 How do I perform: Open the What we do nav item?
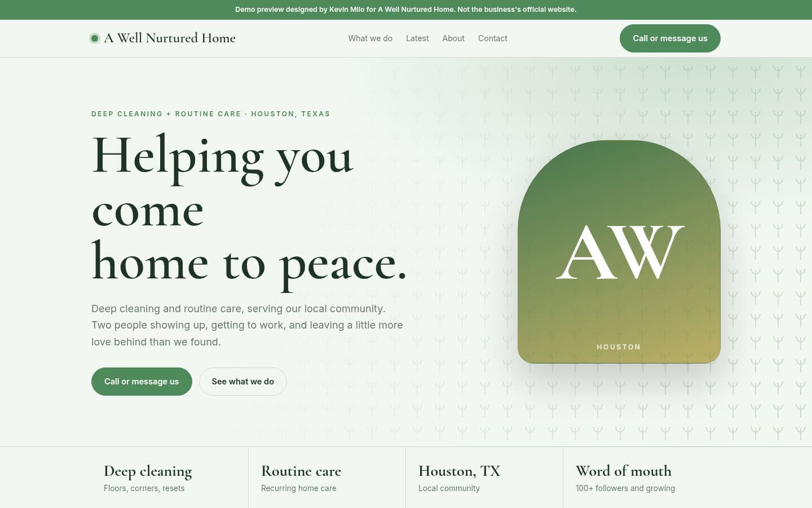coord(370,38)
